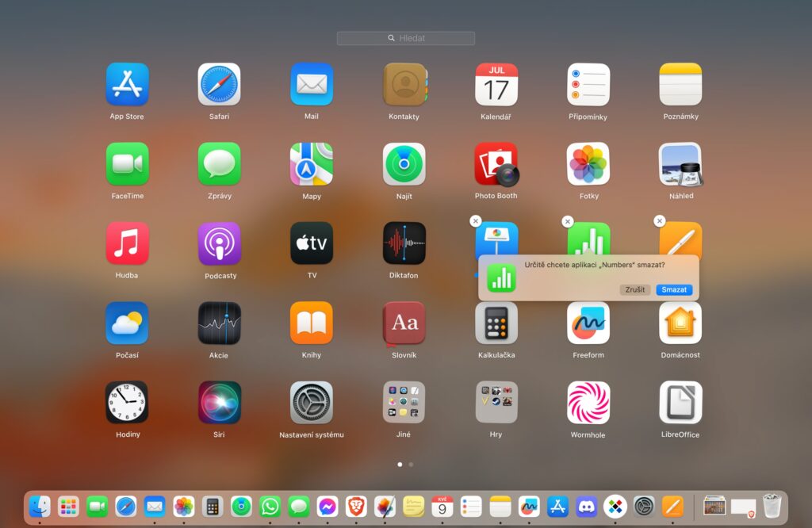Open Nastavení systému
The height and width of the screenshot is (528, 812).
[x=312, y=403]
